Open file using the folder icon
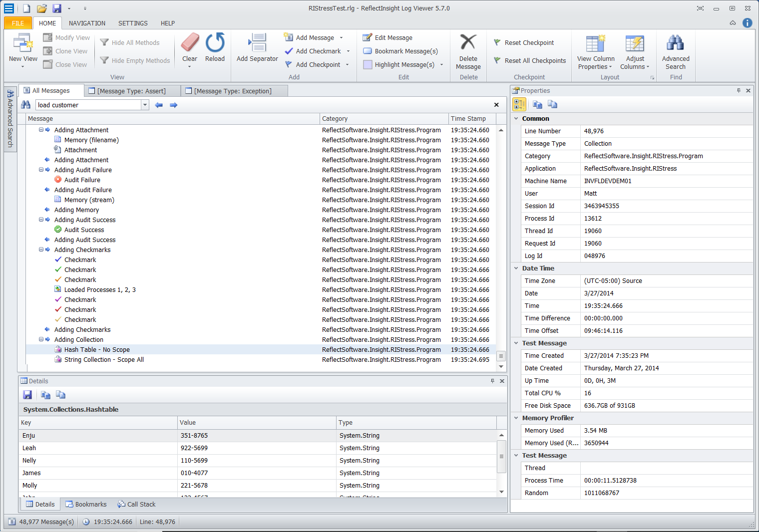The height and width of the screenshot is (532, 759). click(x=42, y=8)
